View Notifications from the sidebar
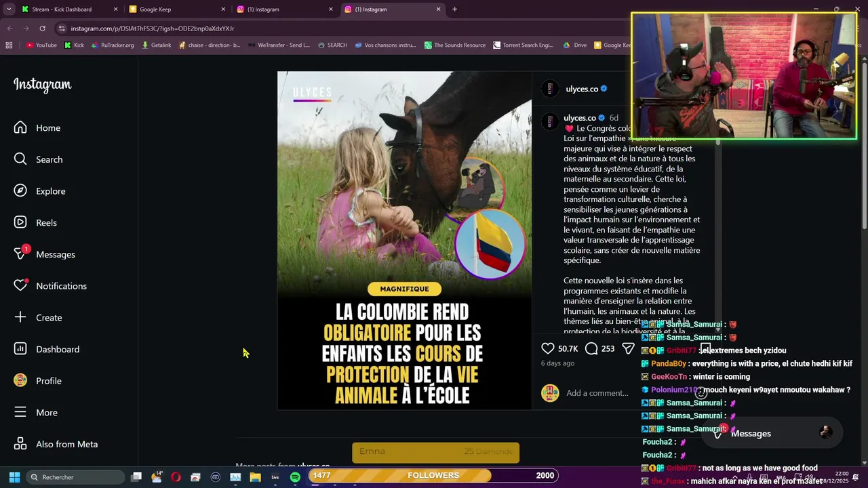This screenshot has height=488, width=868. click(x=51, y=286)
